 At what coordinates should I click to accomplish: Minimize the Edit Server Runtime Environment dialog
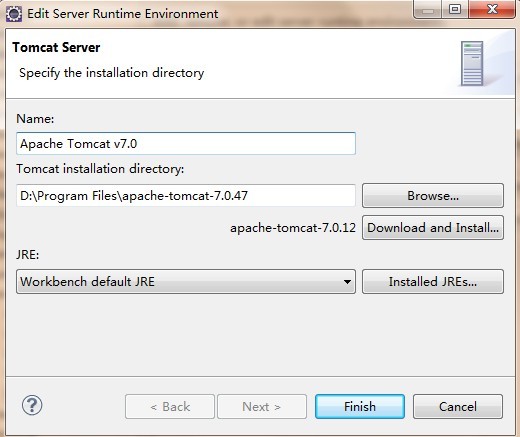pos(428,9)
